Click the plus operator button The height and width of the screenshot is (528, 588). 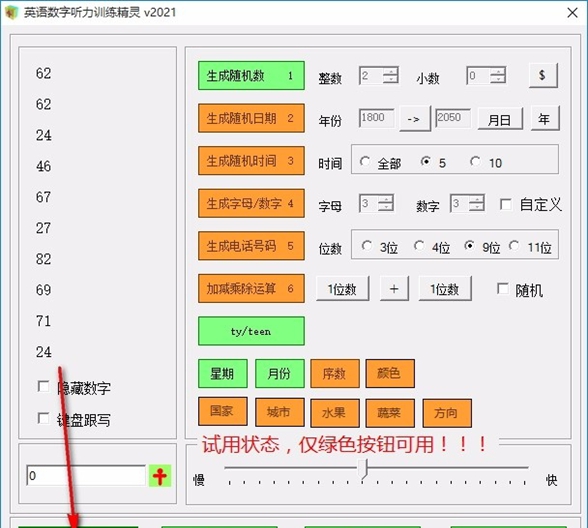pos(394,288)
